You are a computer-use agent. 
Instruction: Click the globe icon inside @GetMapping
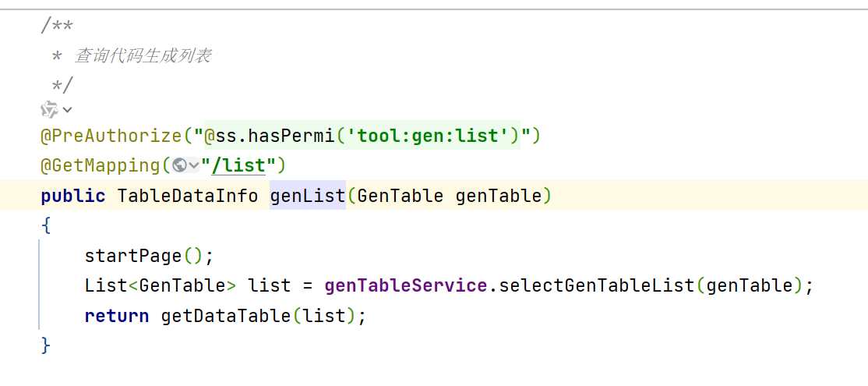pos(179,165)
